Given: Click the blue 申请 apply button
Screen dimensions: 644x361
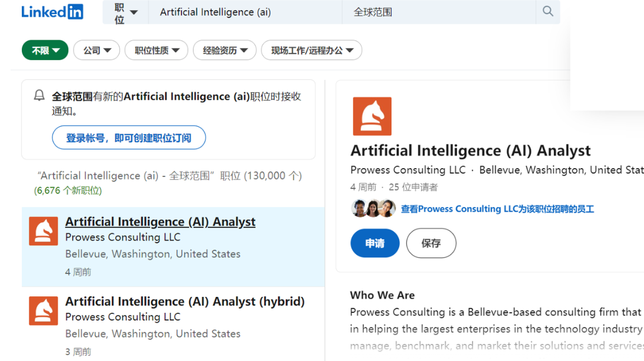Looking at the screenshot, I should pyautogui.click(x=375, y=243).
